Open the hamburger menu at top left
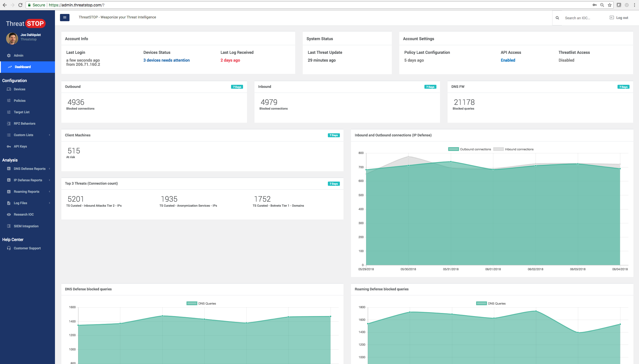This screenshot has width=639, height=364. (x=64, y=17)
